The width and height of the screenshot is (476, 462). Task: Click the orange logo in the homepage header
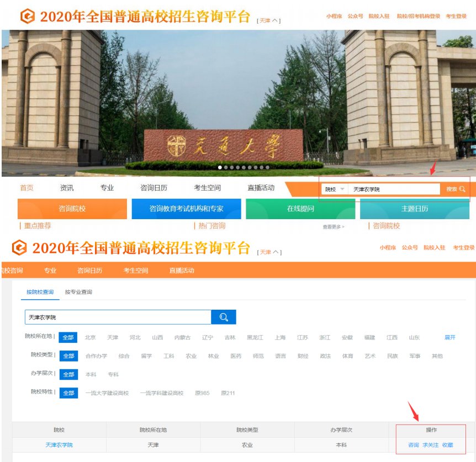click(28, 16)
